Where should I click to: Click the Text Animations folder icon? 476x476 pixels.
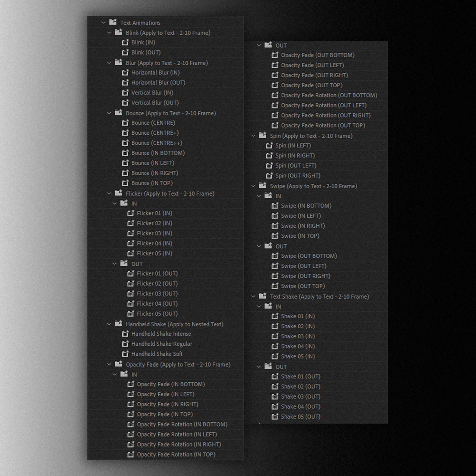pyautogui.click(x=113, y=23)
